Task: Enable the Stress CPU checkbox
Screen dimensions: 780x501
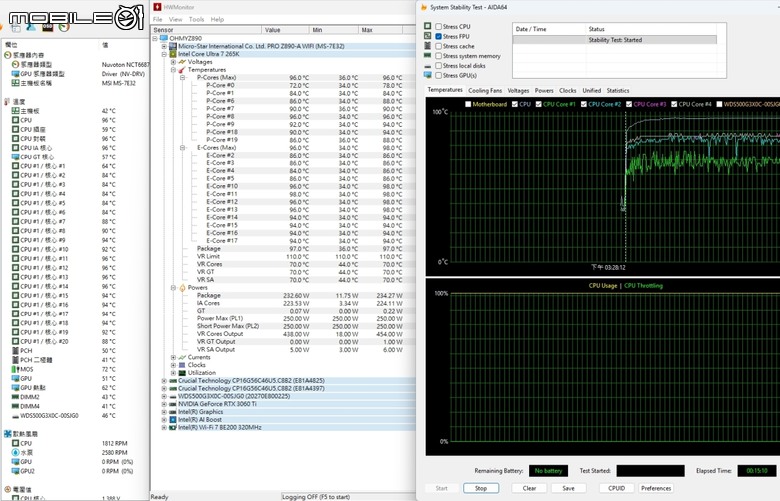Action: (438, 26)
